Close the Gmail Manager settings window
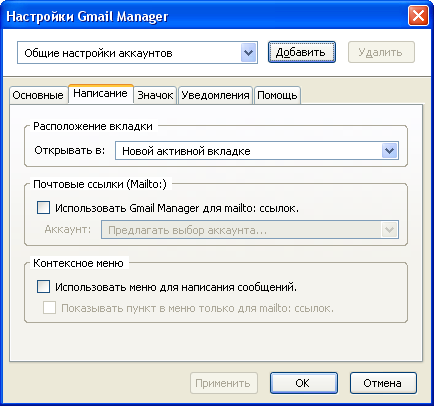This screenshot has height=406, width=434. coord(418,16)
